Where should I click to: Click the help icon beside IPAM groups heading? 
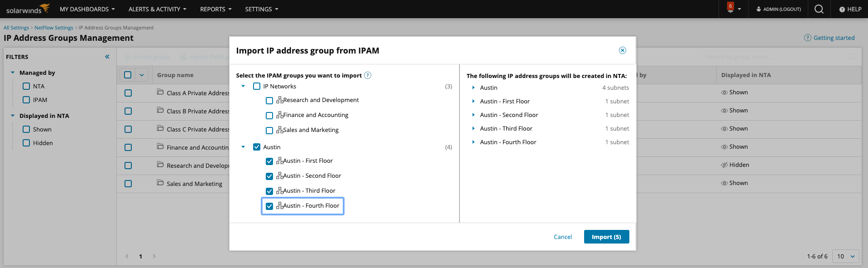click(x=368, y=75)
